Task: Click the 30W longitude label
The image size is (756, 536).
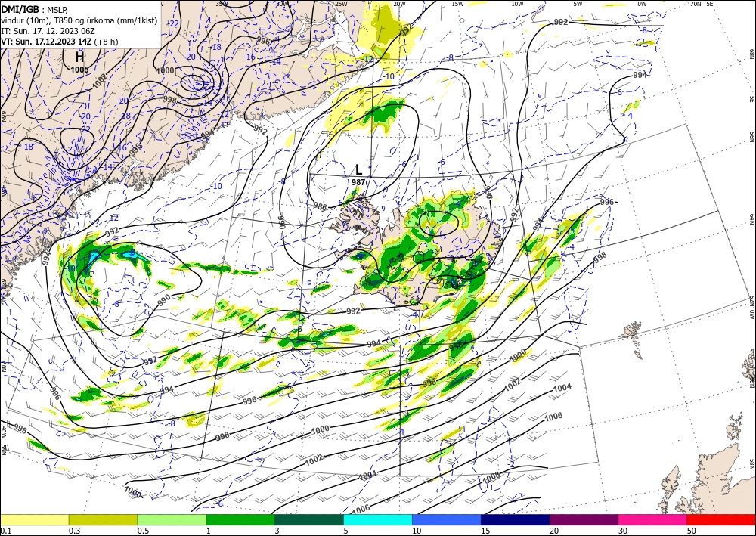Action: [x=283, y=4]
